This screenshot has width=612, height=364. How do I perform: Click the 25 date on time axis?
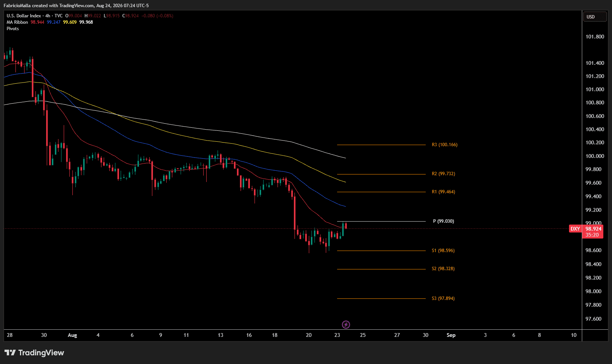click(x=363, y=335)
